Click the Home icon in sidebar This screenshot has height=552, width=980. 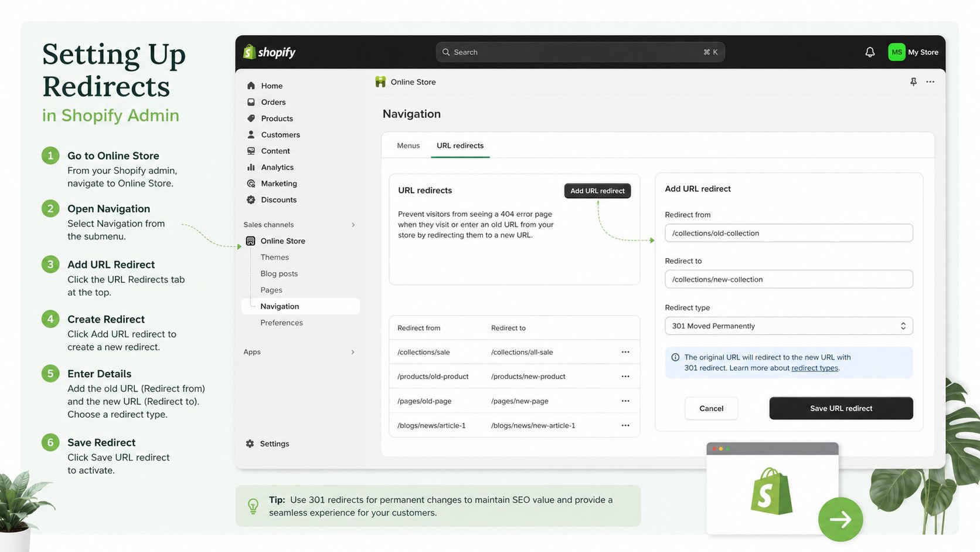tap(251, 86)
